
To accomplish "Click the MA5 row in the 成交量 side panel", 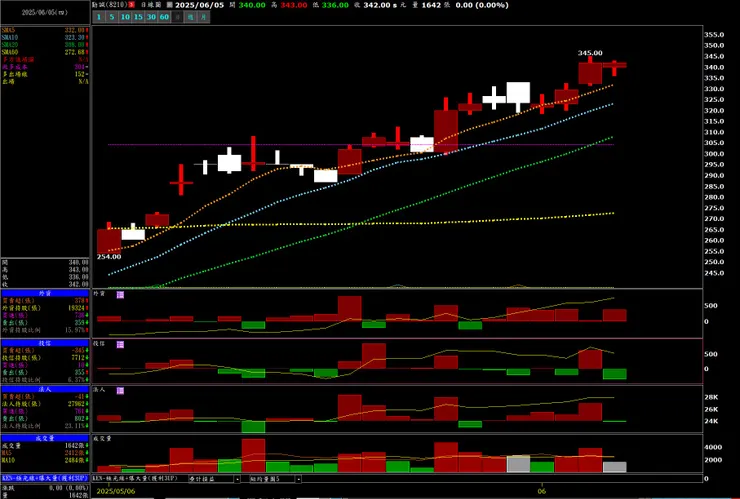I will (45, 453).
